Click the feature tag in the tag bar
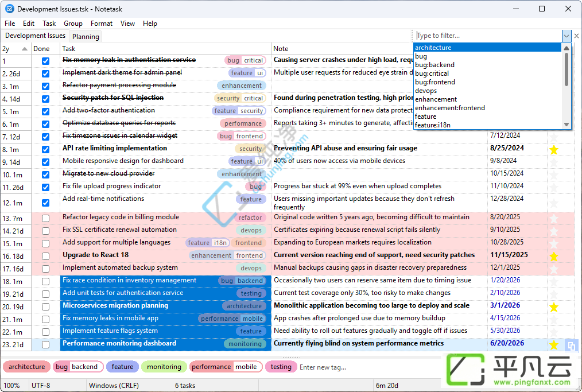This screenshot has height=392, width=582. pos(122,367)
